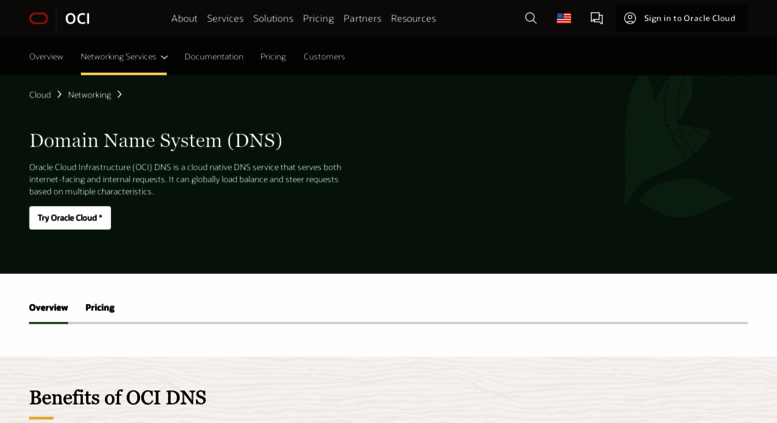Click the Networking breadcrumb link

[89, 95]
